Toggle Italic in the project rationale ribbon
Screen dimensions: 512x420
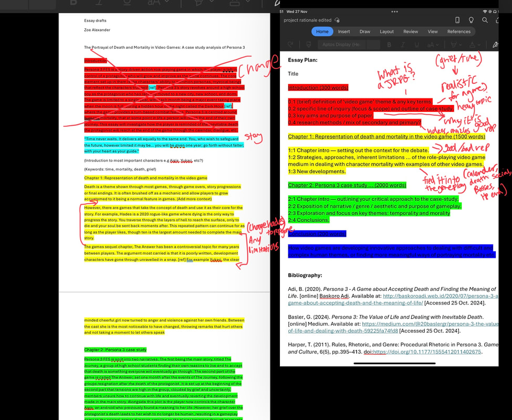point(403,45)
